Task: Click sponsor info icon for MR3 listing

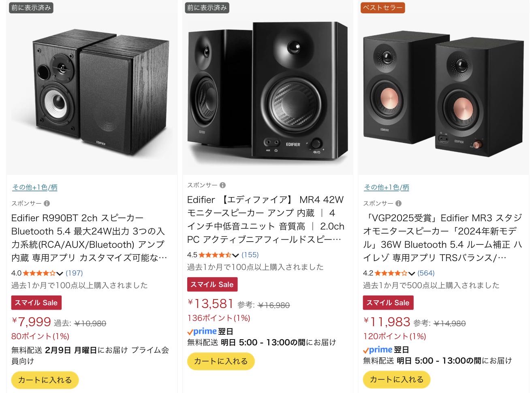Action: 399,204
